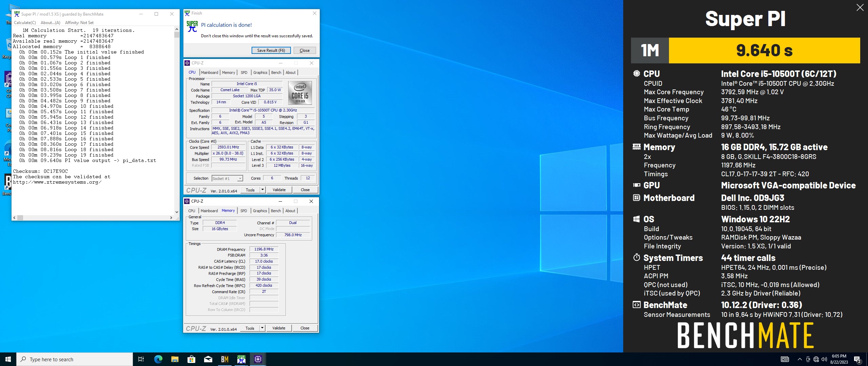The height and width of the screenshot is (366, 868).
Task: Click Super PI vertical scrollbar down arrow
Action: 177,212
